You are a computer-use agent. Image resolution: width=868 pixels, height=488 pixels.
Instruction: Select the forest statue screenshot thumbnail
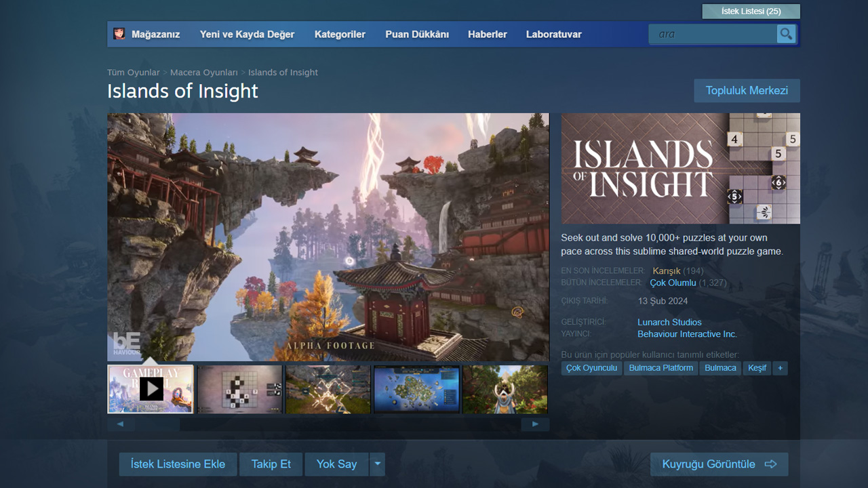point(505,389)
